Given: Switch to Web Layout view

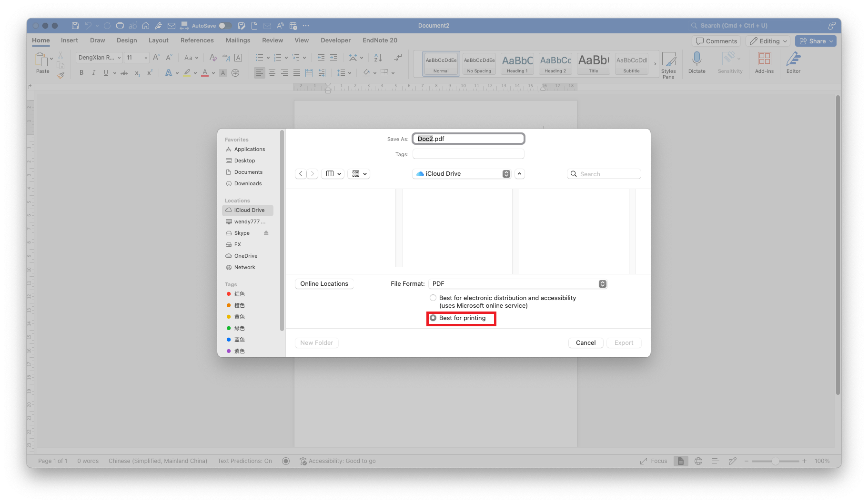Looking at the screenshot, I should 698,461.
